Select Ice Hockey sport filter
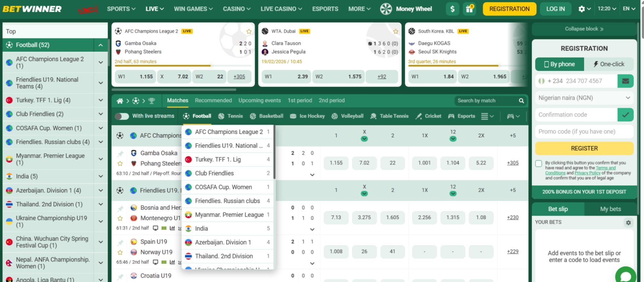The height and width of the screenshot is (282, 644). point(307,116)
